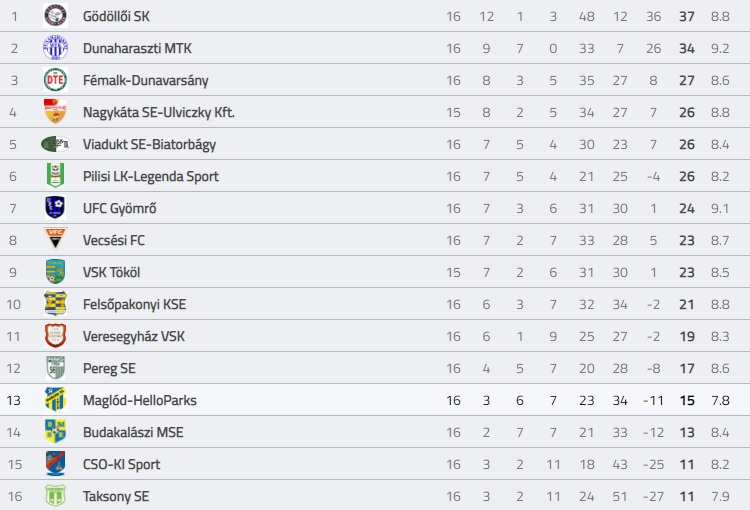
Task: Open the Budakalászi MSE team page
Action: click(x=133, y=432)
